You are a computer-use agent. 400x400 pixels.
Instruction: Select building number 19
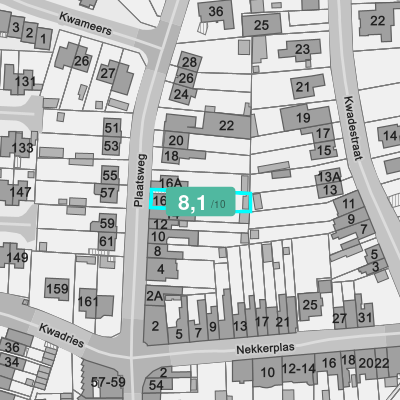tap(303, 117)
